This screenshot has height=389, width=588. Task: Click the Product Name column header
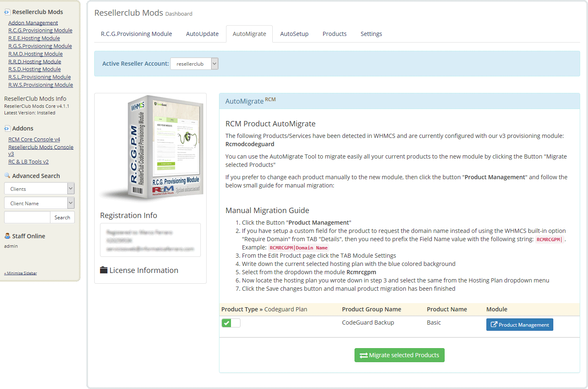click(447, 309)
